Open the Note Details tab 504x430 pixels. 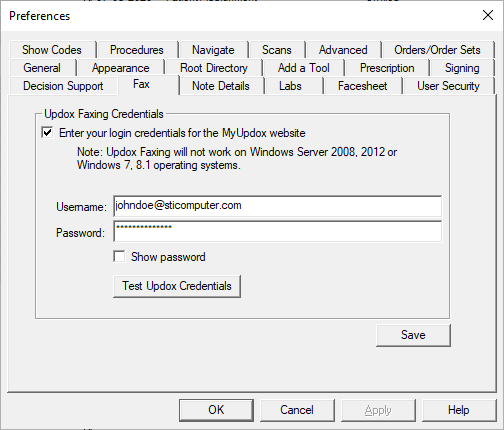point(221,86)
